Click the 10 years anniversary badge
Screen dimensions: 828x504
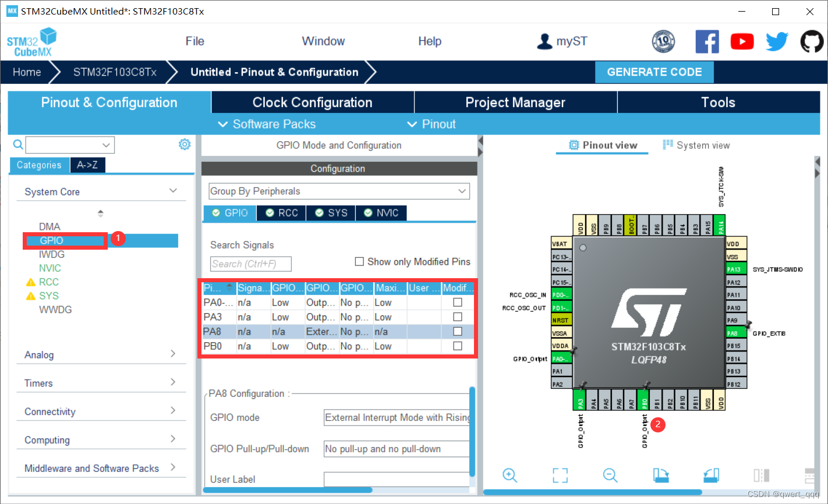click(x=663, y=41)
